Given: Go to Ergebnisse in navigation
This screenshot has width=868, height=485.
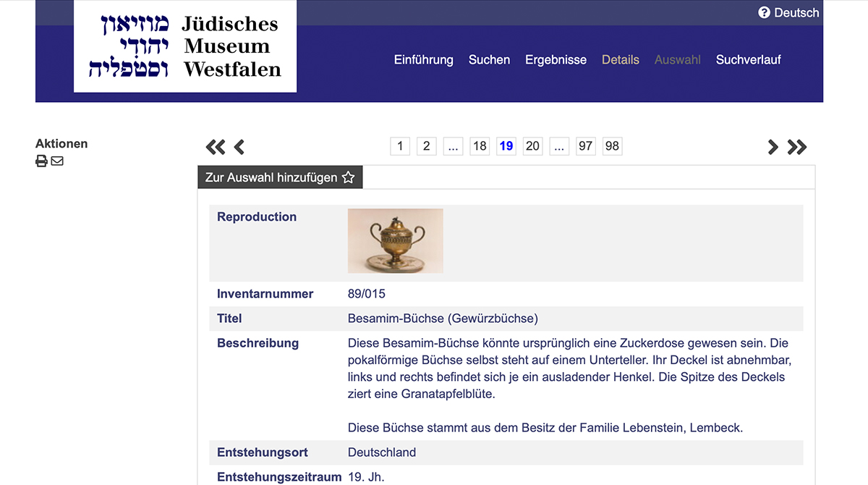Looking at the screenshot, I should pyautogui.click(x=556, y=60).
